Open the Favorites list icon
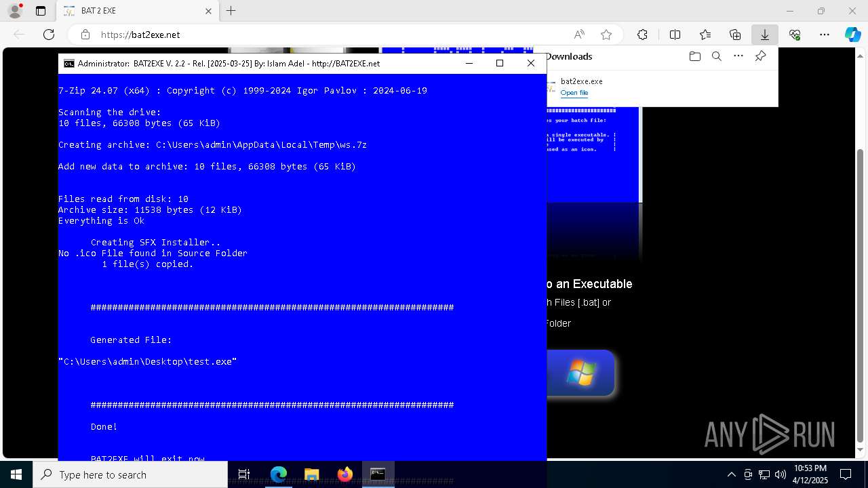Viewport: 868px width, 488px height. (x=705, y=35)
